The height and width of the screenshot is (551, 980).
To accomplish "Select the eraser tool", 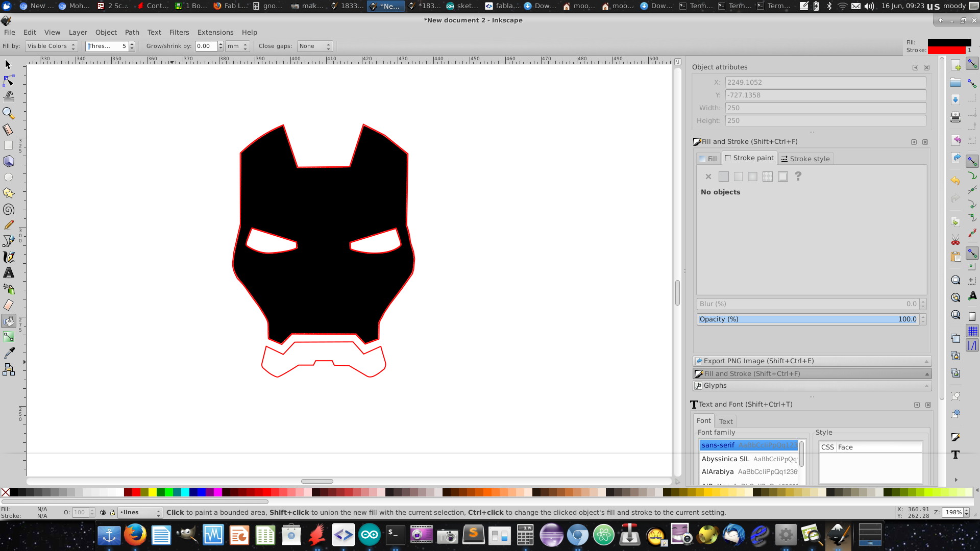I will click(x=8, y=305).
